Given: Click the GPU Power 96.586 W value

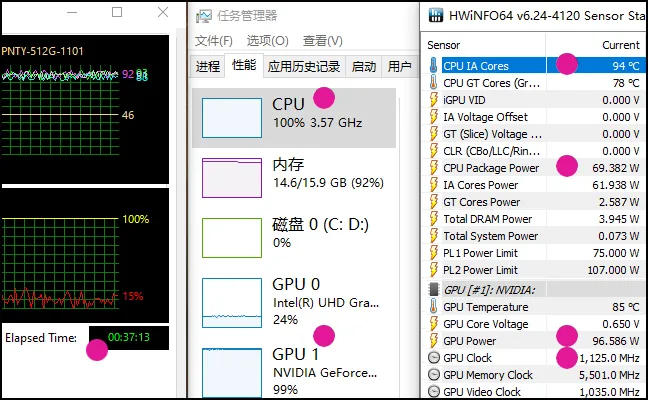Looking at the screenshot, I should click(x=616, y=340).
